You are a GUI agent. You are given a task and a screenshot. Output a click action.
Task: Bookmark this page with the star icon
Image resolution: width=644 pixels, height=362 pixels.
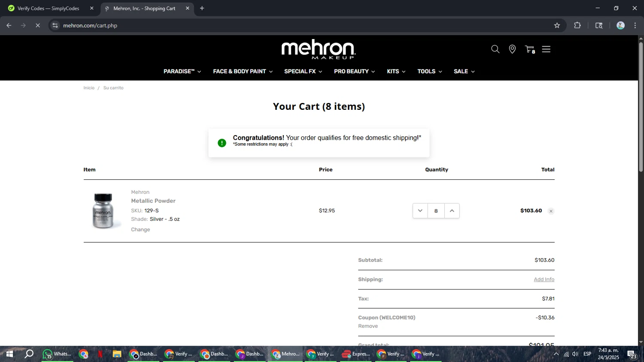coord(557,25)
